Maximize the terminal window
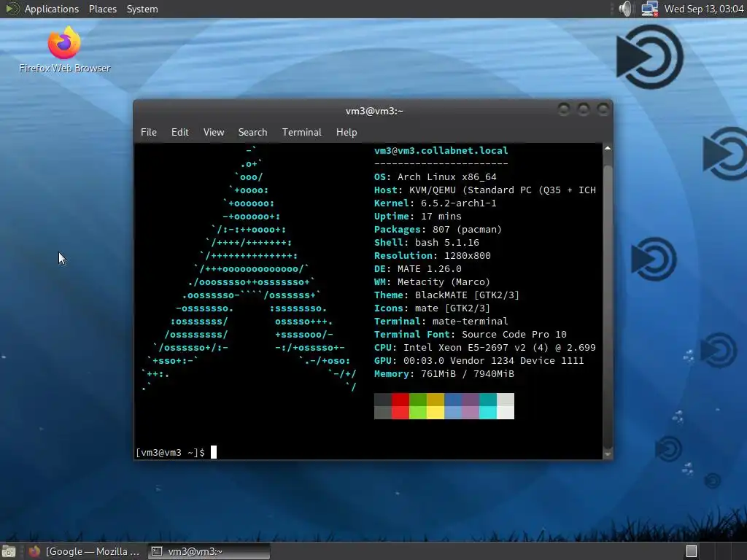Image resolution: width=747 pixels, height=560 pixels. coord(583,110)
